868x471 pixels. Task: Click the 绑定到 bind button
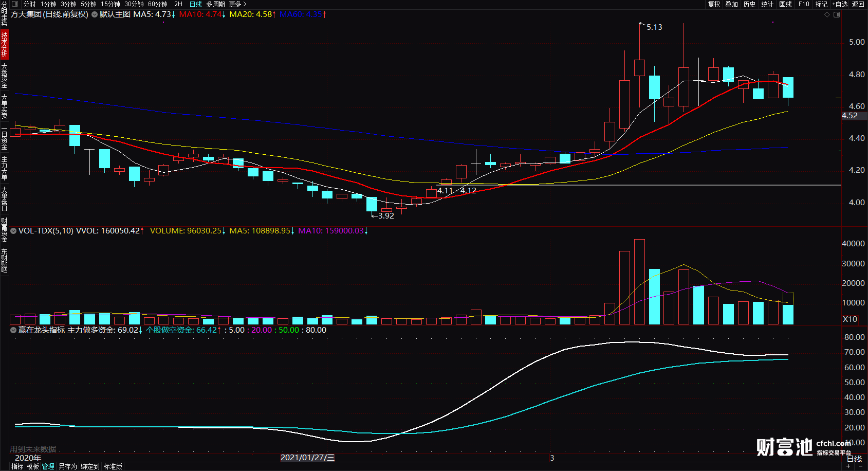coord(90,466)
